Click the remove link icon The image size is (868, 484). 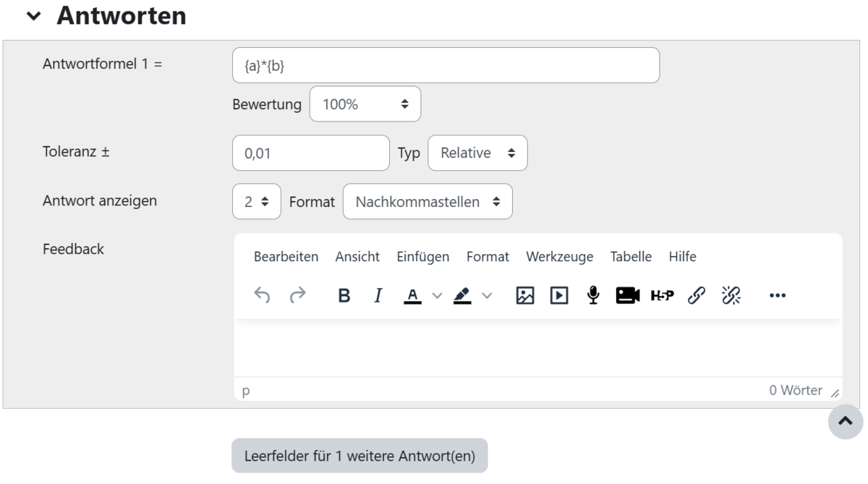click(731, 295)
